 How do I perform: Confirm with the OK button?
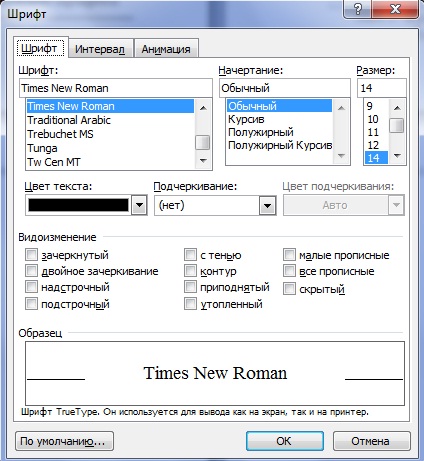point(285,441)
